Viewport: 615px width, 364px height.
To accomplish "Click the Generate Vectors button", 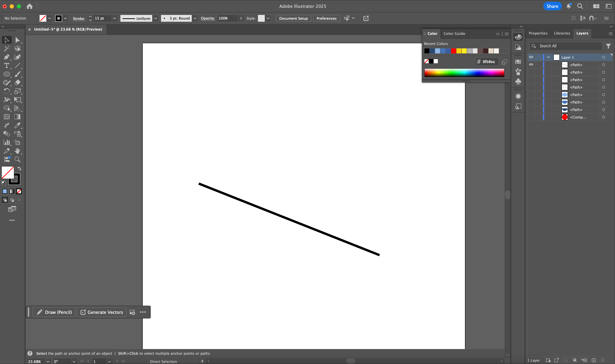I will pos(101,312).
